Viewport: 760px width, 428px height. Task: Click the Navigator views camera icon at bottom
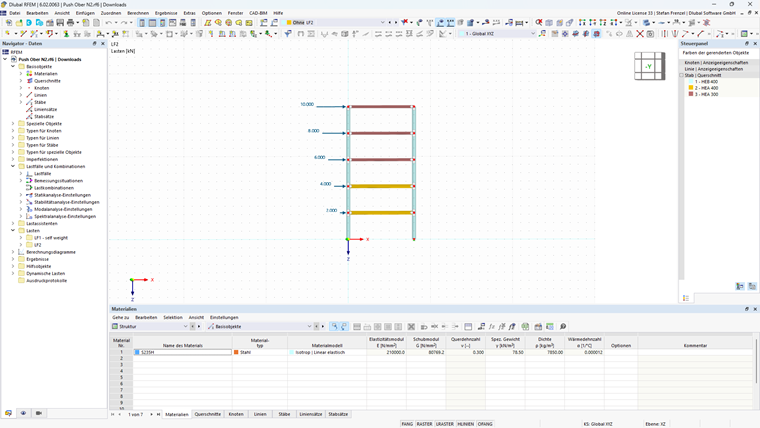click(x=39, y=413)
